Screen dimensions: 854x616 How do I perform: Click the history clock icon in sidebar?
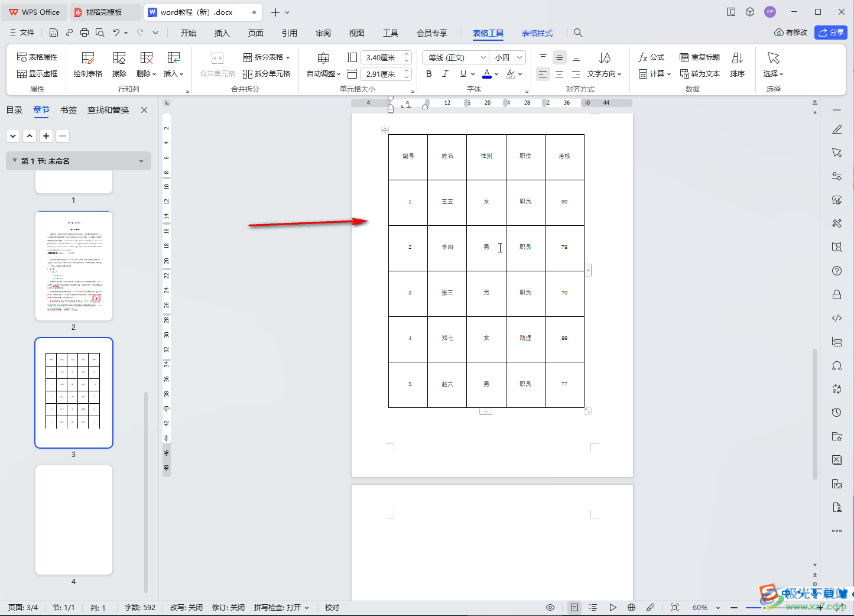click(x=837, y=413)
